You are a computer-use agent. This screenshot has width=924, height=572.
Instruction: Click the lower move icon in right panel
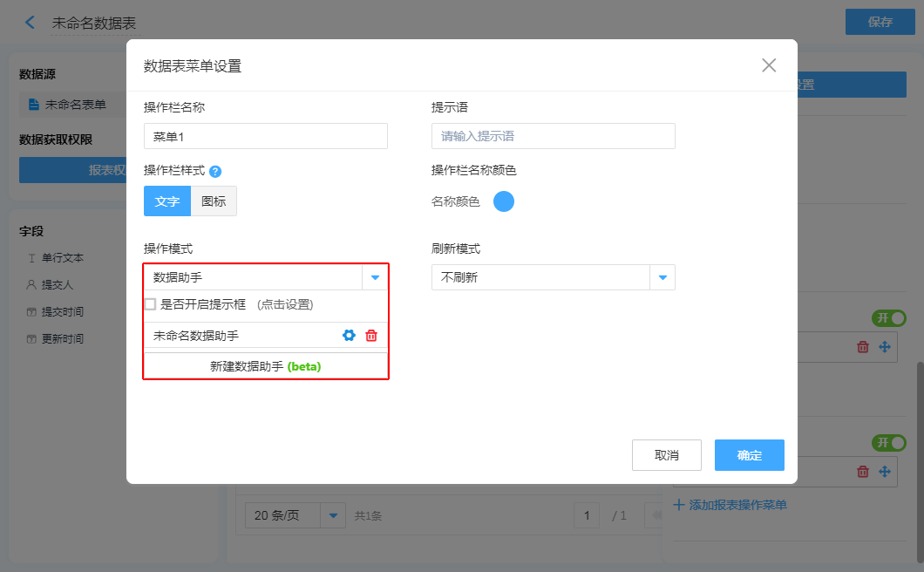pos(884,472)
